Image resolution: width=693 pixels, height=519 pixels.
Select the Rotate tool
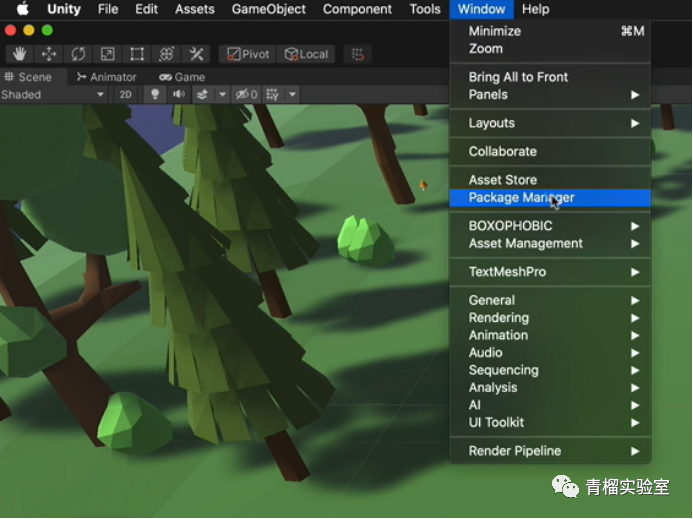(78, 54)
